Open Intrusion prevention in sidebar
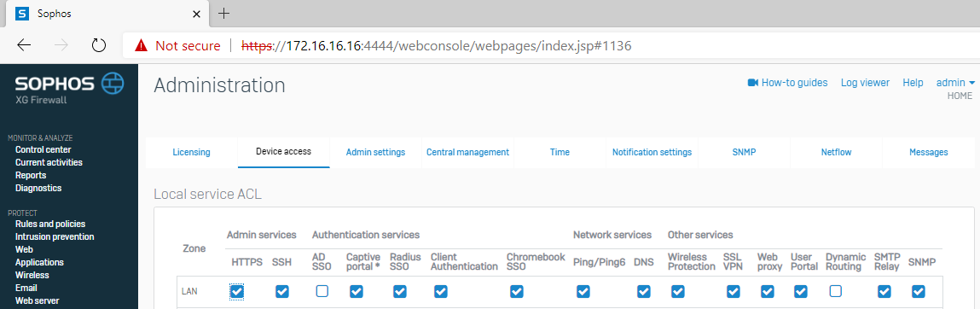The image size is (980, 309). 55,236
